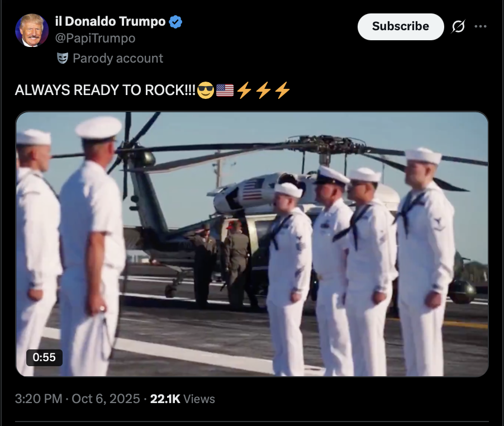Viewport: 504px width, 426px height.
Task: Play the helicopter video
Action: [x=252, y=244]
